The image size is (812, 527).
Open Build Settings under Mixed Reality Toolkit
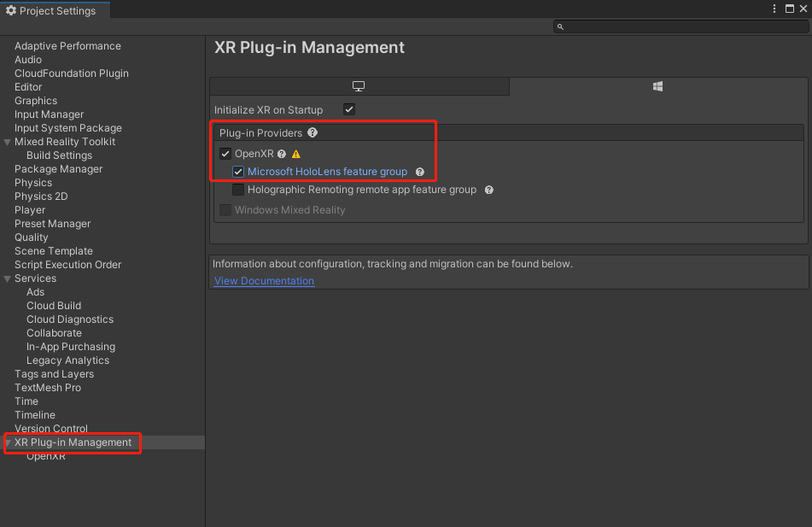coord(60,155)
